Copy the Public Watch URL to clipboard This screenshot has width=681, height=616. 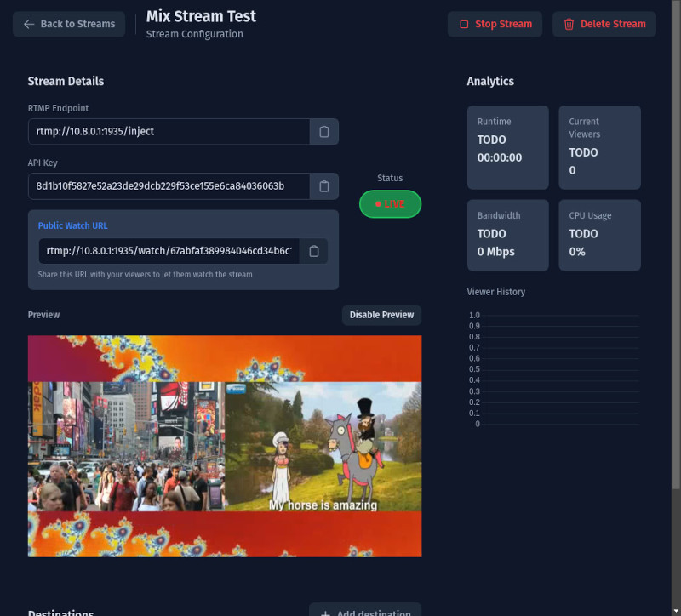313,251
